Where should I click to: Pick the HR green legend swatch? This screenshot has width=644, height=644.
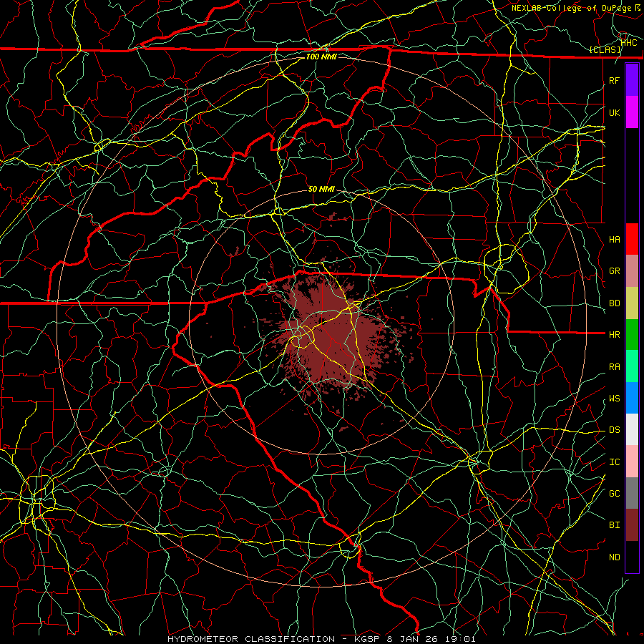632,334
